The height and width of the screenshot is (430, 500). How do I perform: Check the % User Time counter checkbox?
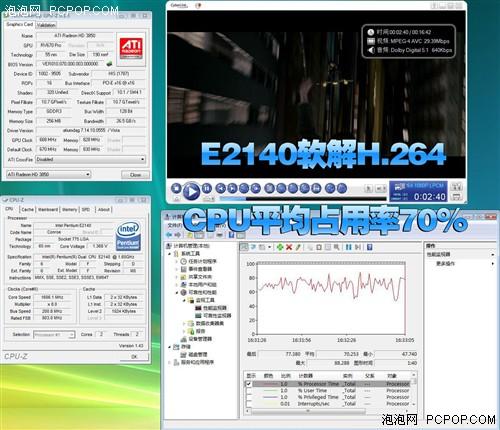249,390
